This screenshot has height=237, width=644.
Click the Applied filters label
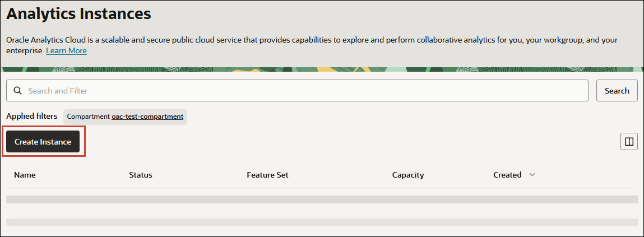[31, 116]
